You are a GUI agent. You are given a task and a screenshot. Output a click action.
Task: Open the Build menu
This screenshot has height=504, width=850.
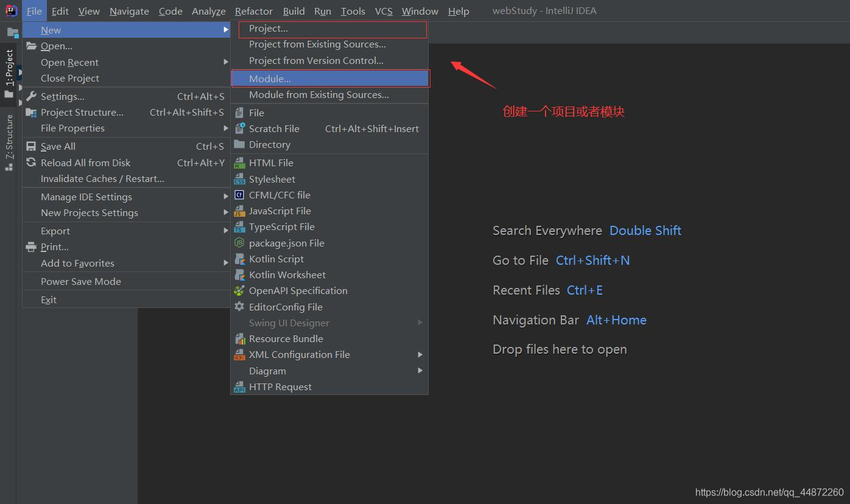[x=294, y=11]
